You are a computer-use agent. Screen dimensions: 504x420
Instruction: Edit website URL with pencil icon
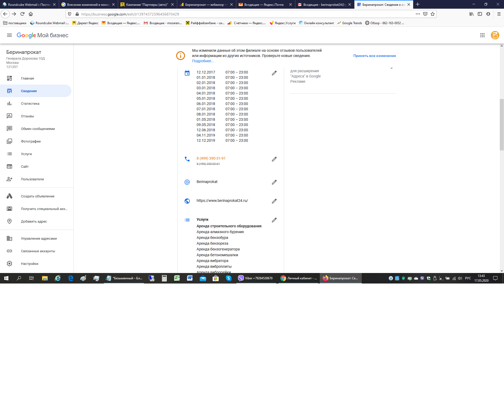click(x=274, y=201)
